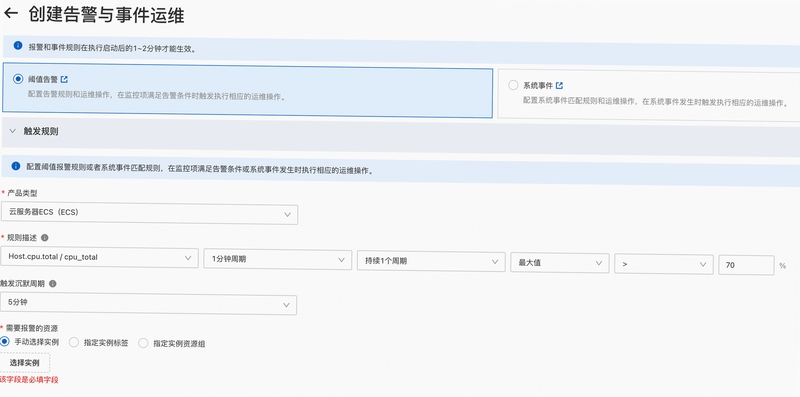
Task: Click the threshold input field showing 70
Action: click(x=746, y=265)
